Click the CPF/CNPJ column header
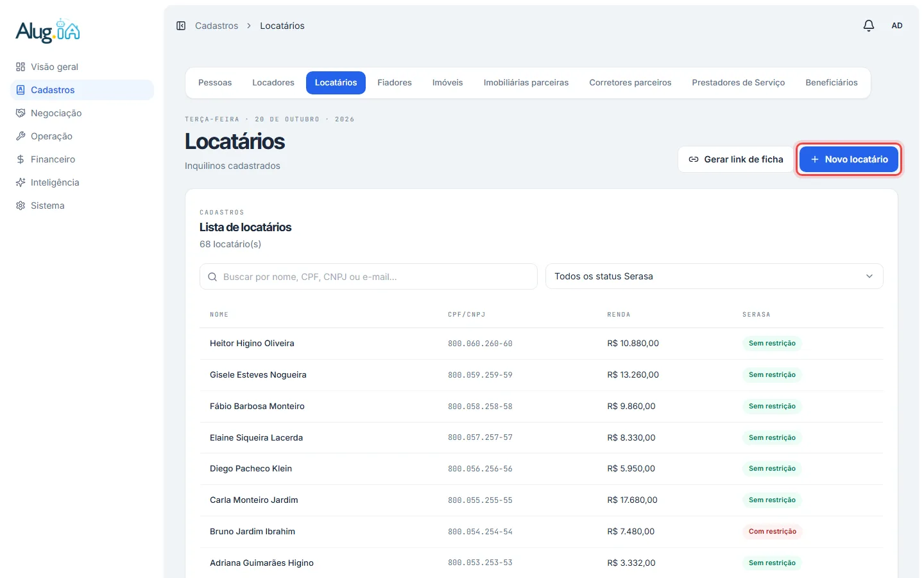This screenshot has width=924, height=578. 466,315
